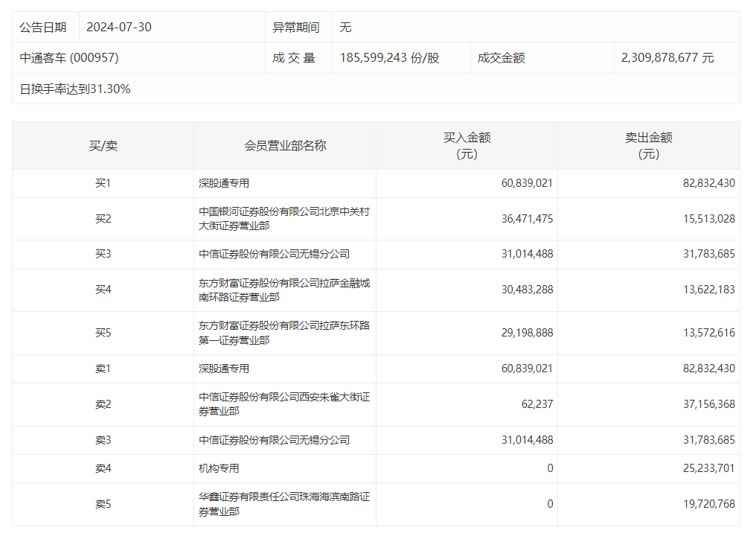Click 东方财富证券拉萨金融城南环路 branch name

pyautogui.click(x=284, y=290)
